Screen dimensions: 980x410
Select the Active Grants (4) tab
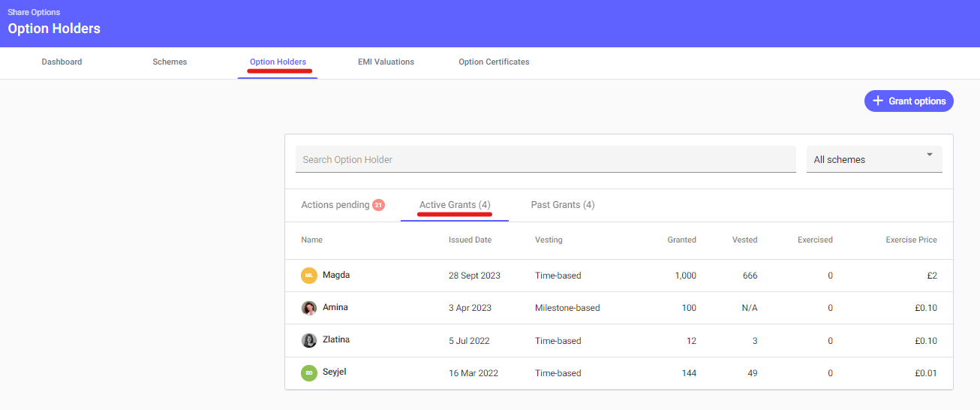coord(455,205)
